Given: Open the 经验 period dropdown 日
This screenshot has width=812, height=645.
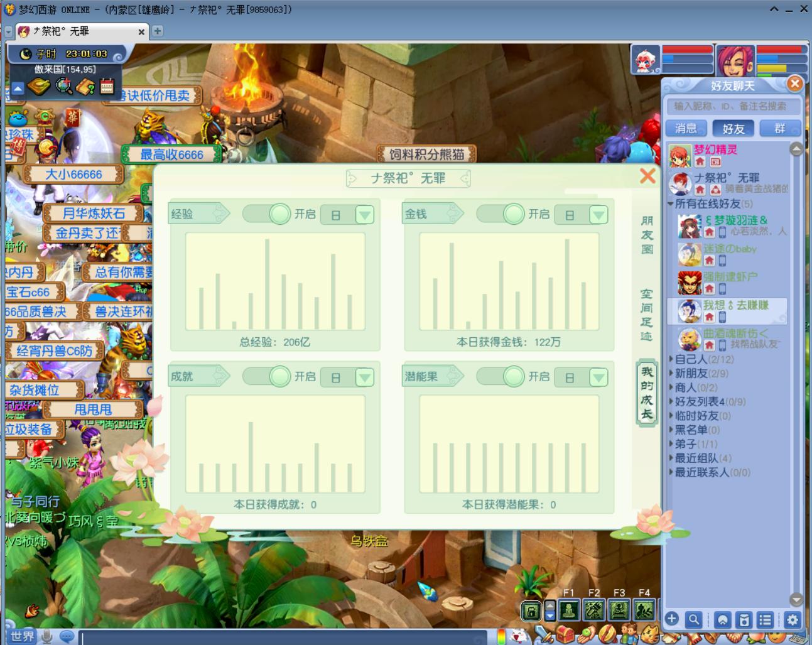Looking at the screenshot, I should 347,215.
